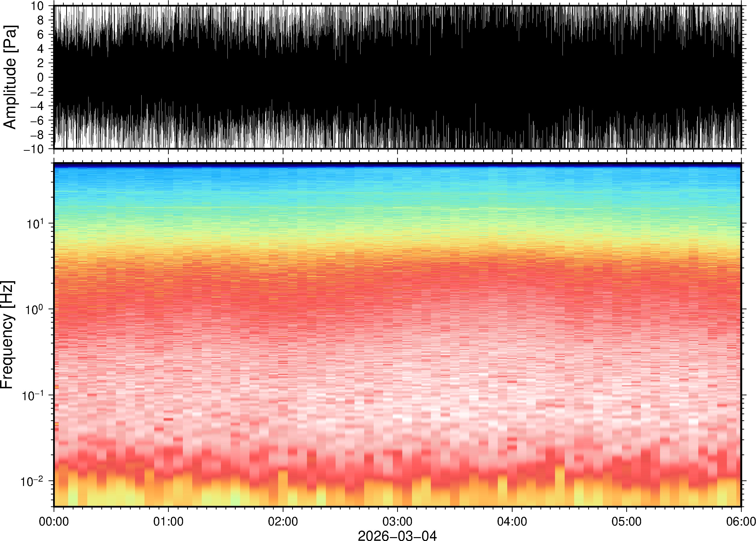Click the 1 Hz frequency tick label
This screenshot has width=756, height=541.
[x=34, y=310]
